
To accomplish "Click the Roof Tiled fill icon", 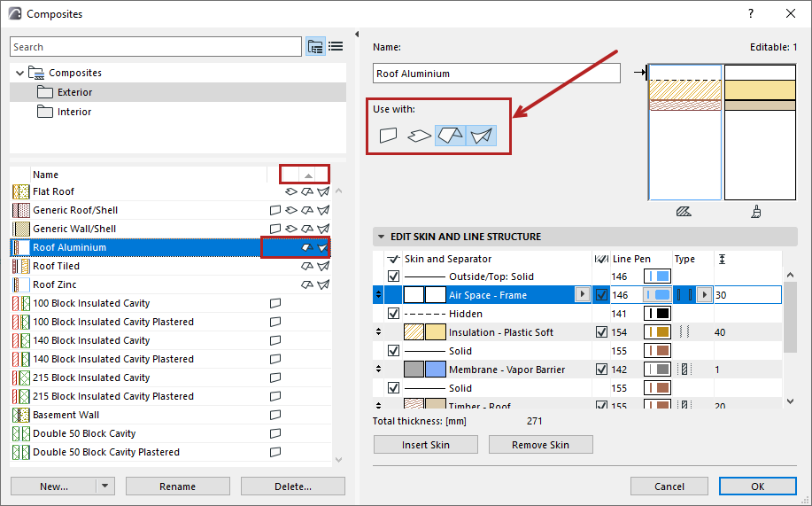I will [20, 266].
